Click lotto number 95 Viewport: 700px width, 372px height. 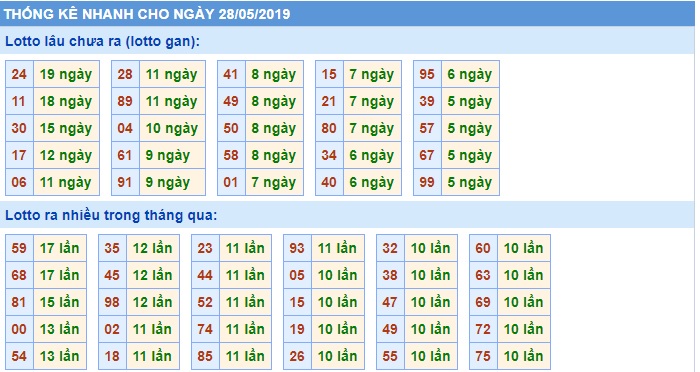coord(427,74)
